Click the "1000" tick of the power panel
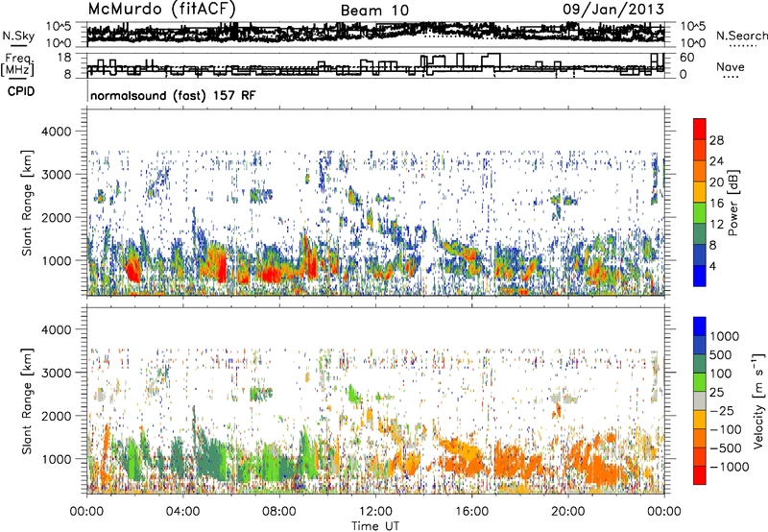 (x=56, y=261)
